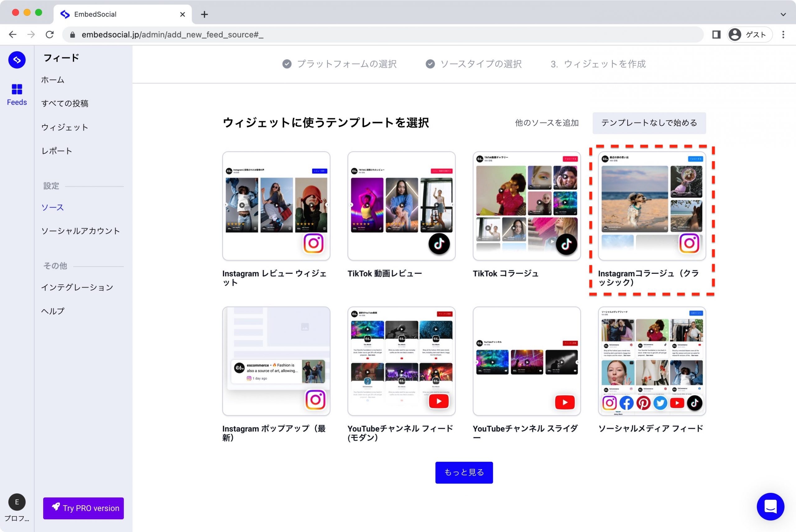Screen dimensions: 796x532
Task: Click the TikTok logo on TikTok コラージュ card
Action: click(x=566, y=244)
